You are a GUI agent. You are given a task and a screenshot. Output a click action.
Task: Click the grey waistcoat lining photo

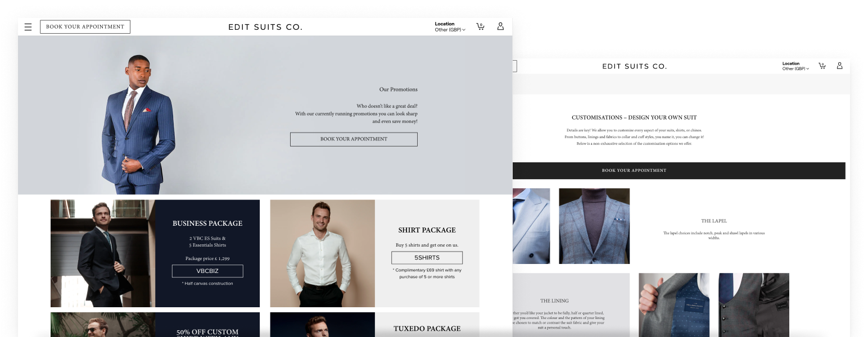tap(753, 304)
